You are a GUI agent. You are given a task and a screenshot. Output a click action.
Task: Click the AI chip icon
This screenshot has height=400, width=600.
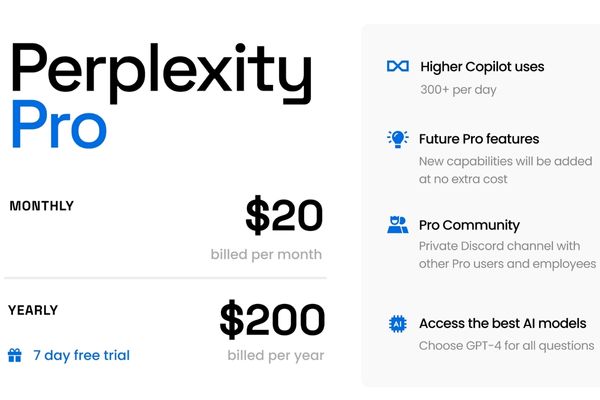397,324
